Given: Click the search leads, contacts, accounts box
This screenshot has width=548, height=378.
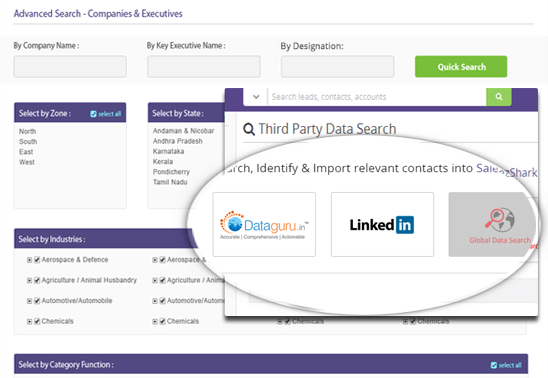Looking at the screenshot, I should [x=377, y=97].
